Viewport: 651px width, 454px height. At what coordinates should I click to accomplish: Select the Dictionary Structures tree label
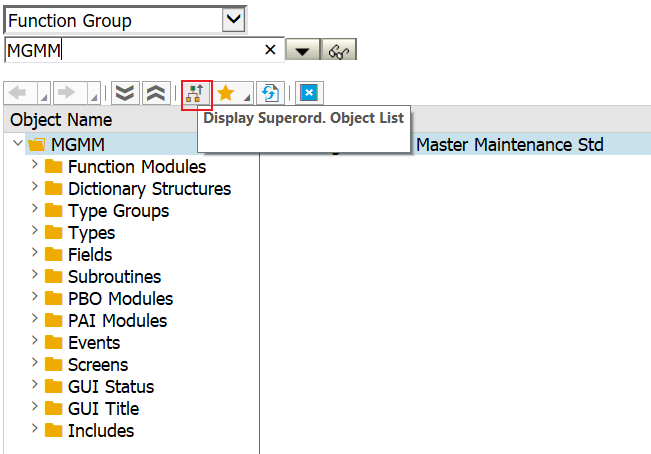pos(149,189)
